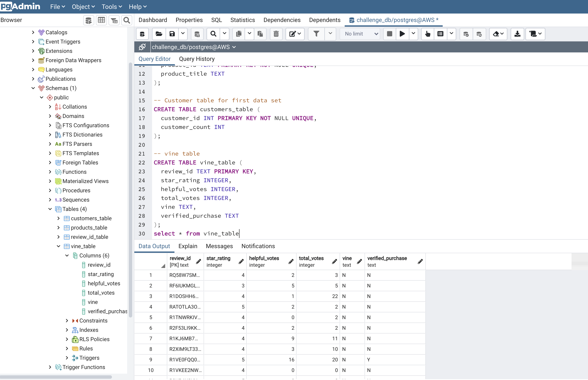Click the Delete trash icon in toolbar
588x380 pixels.
coord(276,34)
